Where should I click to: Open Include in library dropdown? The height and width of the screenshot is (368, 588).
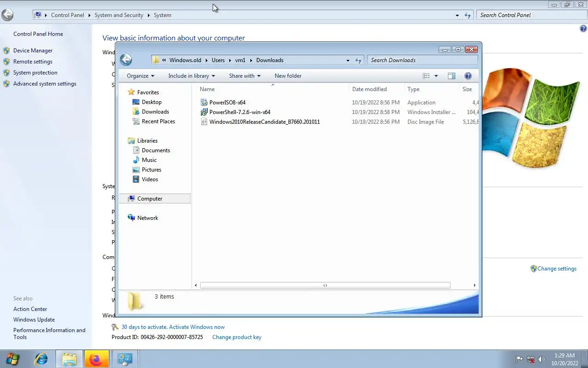click(192, 76)
